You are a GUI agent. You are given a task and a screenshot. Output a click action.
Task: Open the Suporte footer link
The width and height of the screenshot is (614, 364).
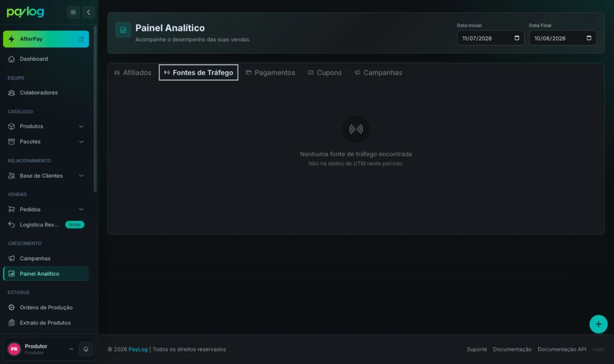pyautogui.click(x=477, y=350)
